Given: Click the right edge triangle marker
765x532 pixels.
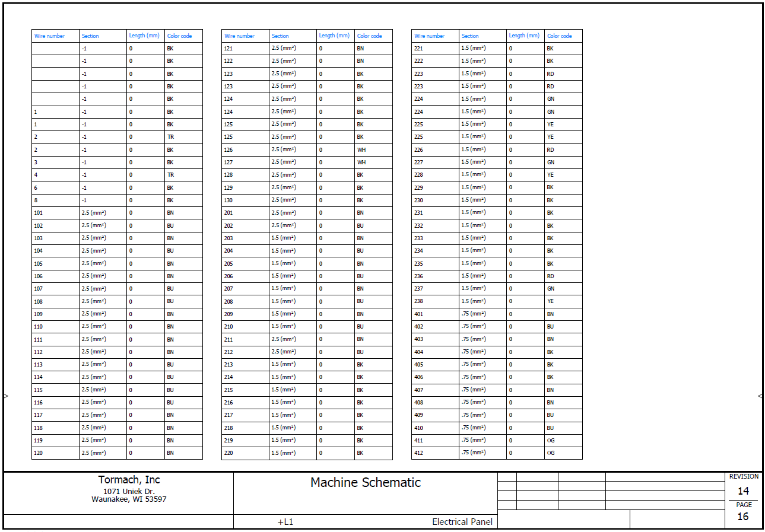Looking at the screenshot, I should pos(760,396).
